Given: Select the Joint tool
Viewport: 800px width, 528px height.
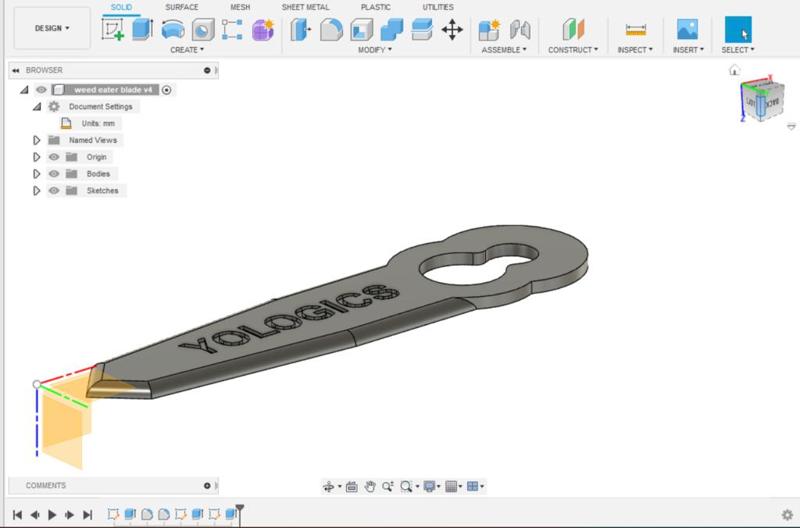Looking at the screenshot, I should coord(520,30).
